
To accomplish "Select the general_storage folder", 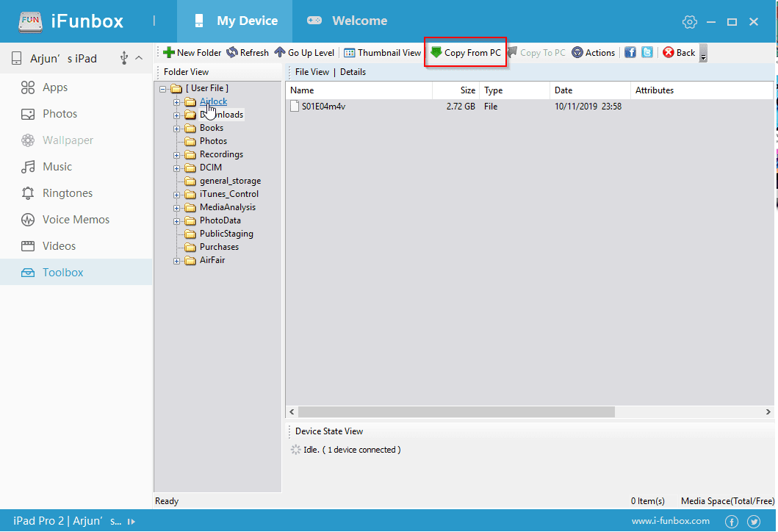I will (230, 181).
